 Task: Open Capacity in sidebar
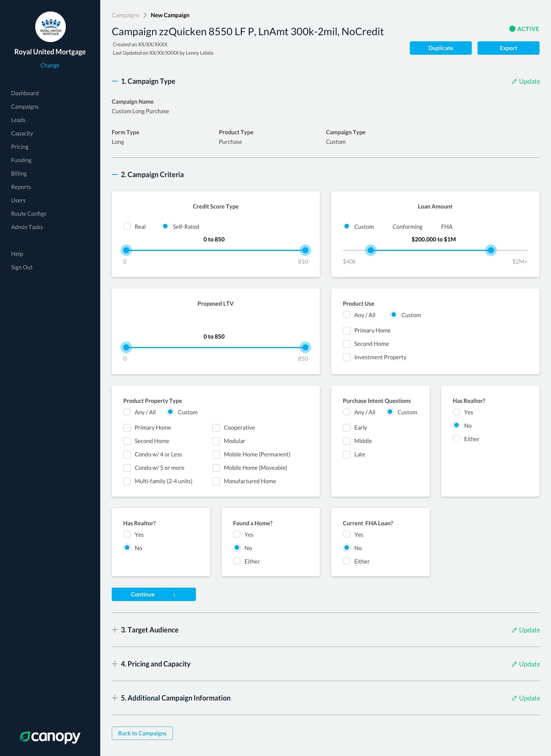pos(22,133)
